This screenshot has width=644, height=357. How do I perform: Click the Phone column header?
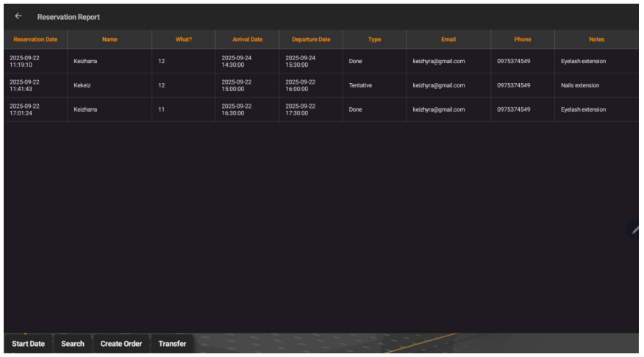pos(523,39)
